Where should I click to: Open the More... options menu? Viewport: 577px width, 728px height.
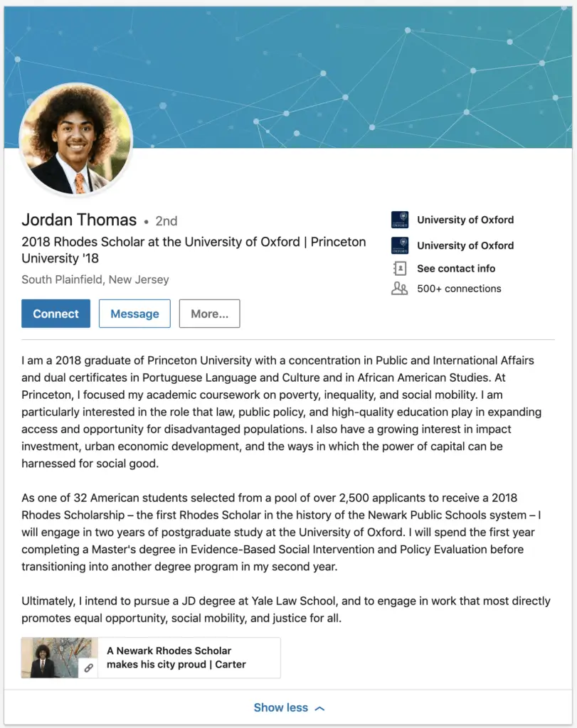[209, 314]
